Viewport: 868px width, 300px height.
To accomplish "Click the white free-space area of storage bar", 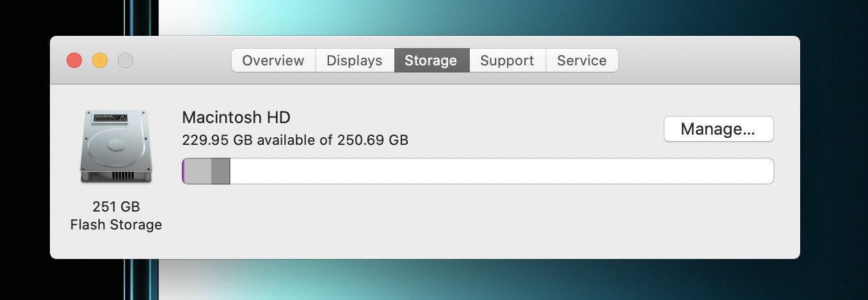I will (501, 171).
